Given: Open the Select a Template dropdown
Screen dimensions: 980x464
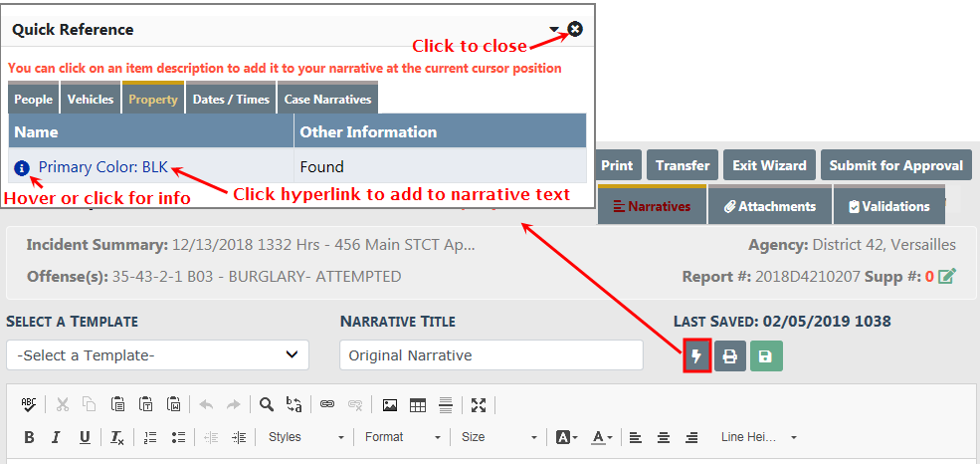Looking at the screenshot, I should pos(157,354).
